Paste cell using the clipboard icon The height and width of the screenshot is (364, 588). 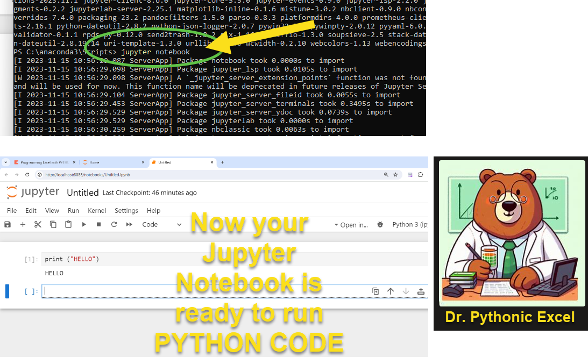[68, 225]
